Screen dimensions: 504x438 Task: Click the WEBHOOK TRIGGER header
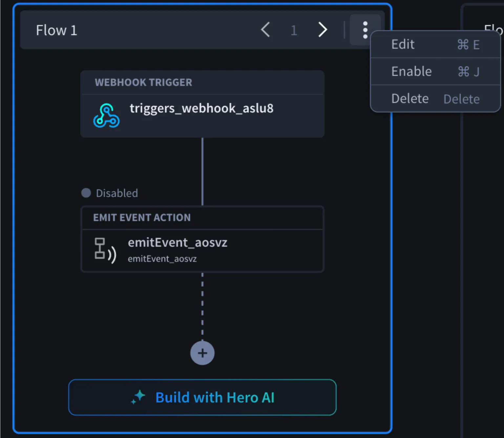click(x=143, y=82)
